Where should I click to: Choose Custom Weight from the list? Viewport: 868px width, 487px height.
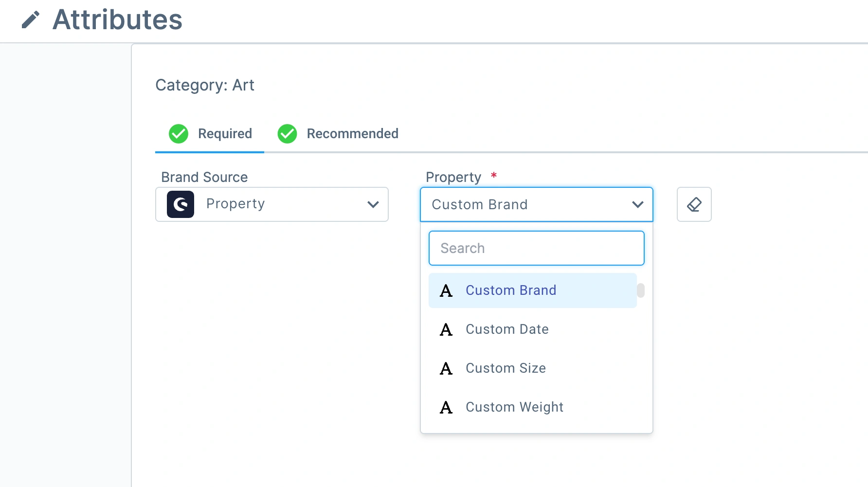(x=514, y=407)
